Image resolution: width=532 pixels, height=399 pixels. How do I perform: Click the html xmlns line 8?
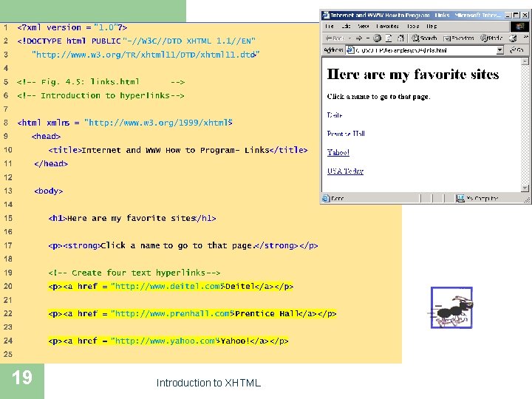(125, 123)
